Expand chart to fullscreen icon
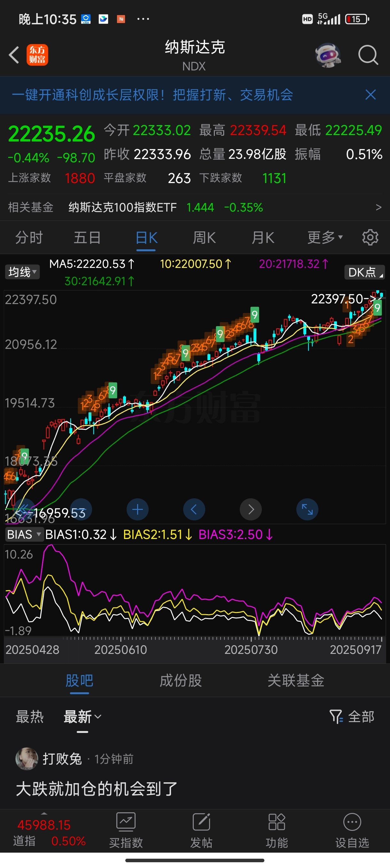Viewport: 390px width, 868px height. (307, 510)
